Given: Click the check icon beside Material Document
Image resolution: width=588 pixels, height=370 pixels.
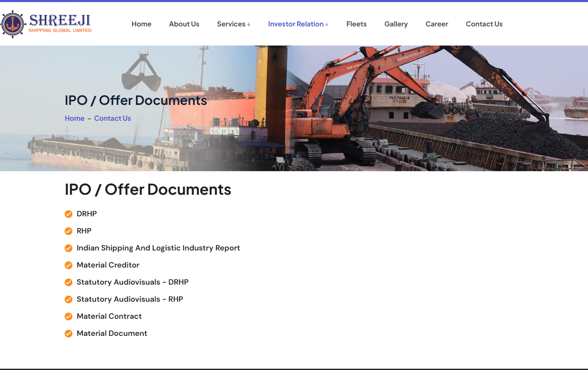Looking at the screenshot, I should coord(68,333).
